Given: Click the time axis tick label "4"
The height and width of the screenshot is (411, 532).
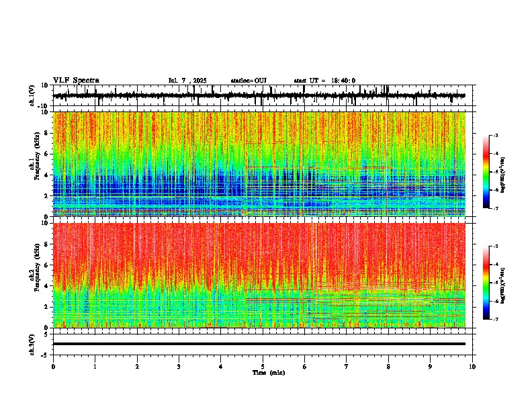Looking at the screenshot, I should tap(221, 367).
